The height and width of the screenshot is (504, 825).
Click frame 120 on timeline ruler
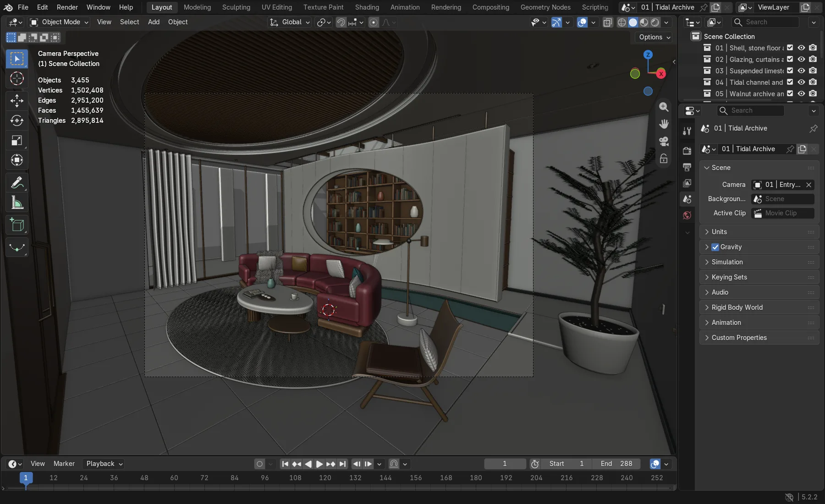(325, 478)
